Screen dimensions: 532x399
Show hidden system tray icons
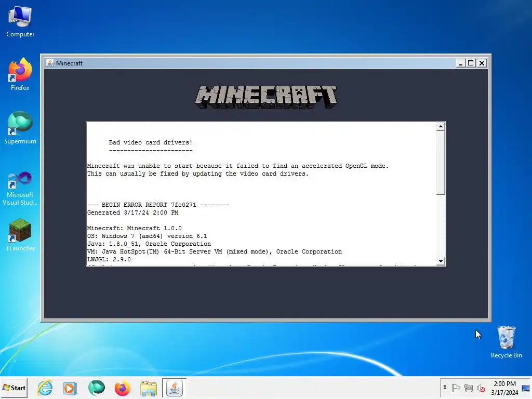point(445,388)
